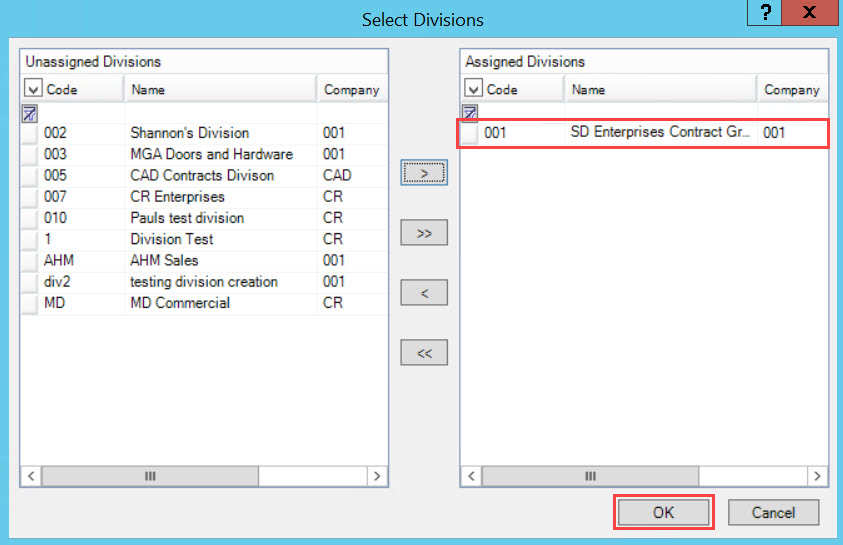843x545 pixels.
Task: Unassign all divisions with << button
Action: click(x=424, y=353)
